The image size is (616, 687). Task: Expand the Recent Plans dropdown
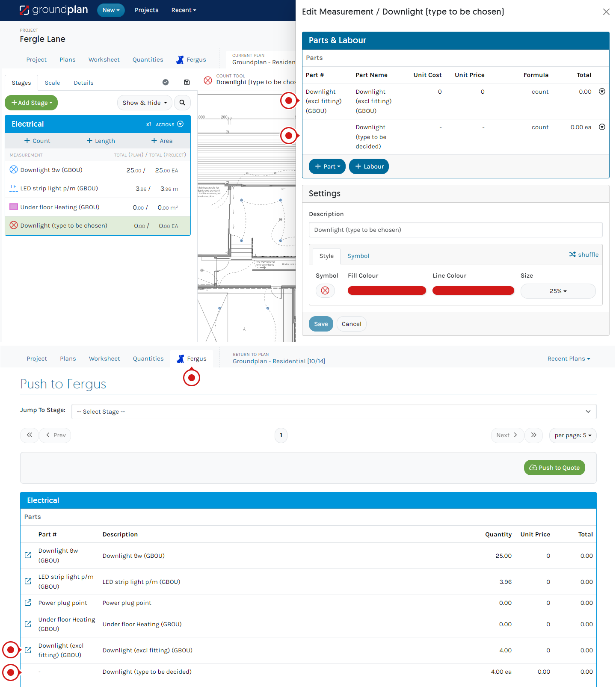(x=569, y=358)
